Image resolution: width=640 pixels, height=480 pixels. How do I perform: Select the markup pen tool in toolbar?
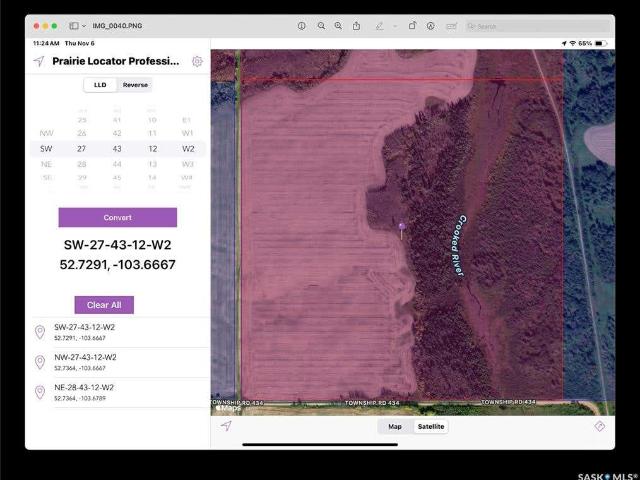380,25
